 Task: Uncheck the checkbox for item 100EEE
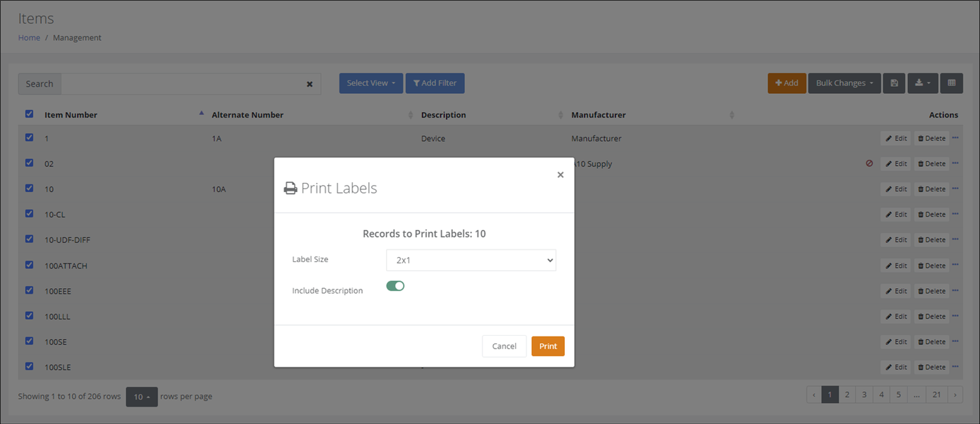click(29, 290)
